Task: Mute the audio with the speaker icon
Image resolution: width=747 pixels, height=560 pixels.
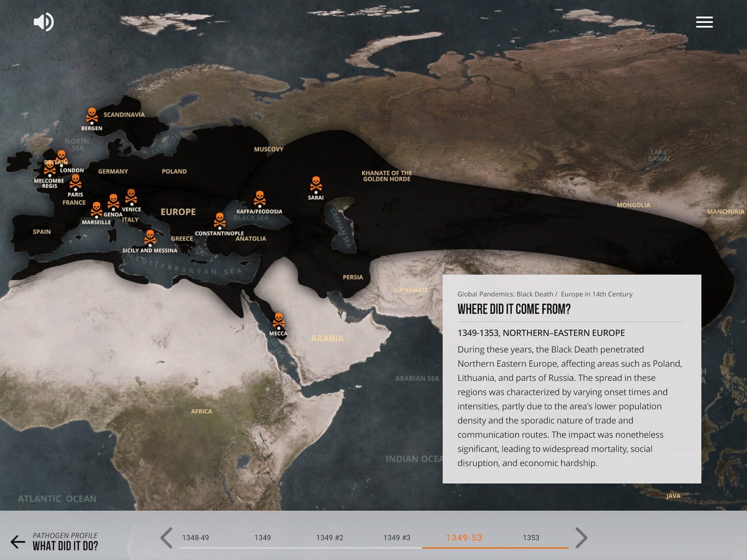Action: 44,22
